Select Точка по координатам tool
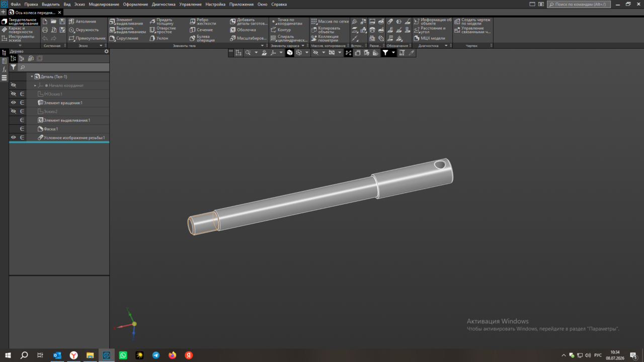This screenshot has width=644, height=362. pyautogui.click(x=287, y=21)
